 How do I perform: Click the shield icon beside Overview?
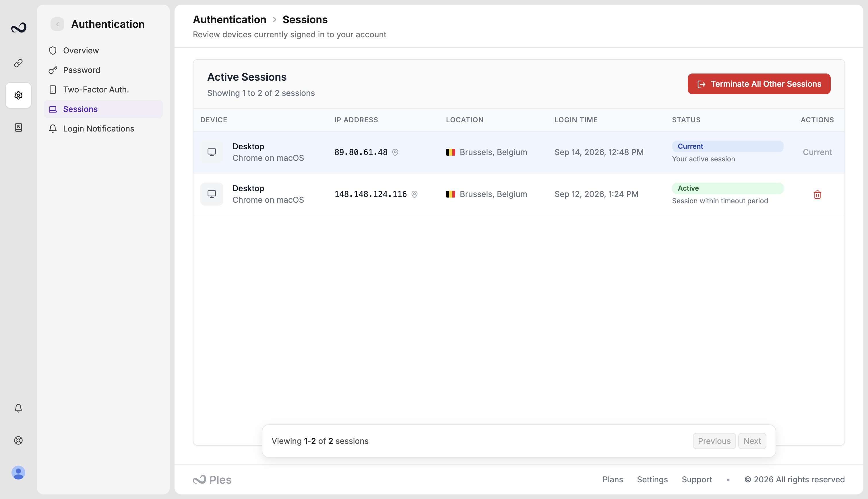tap(53, 50)
